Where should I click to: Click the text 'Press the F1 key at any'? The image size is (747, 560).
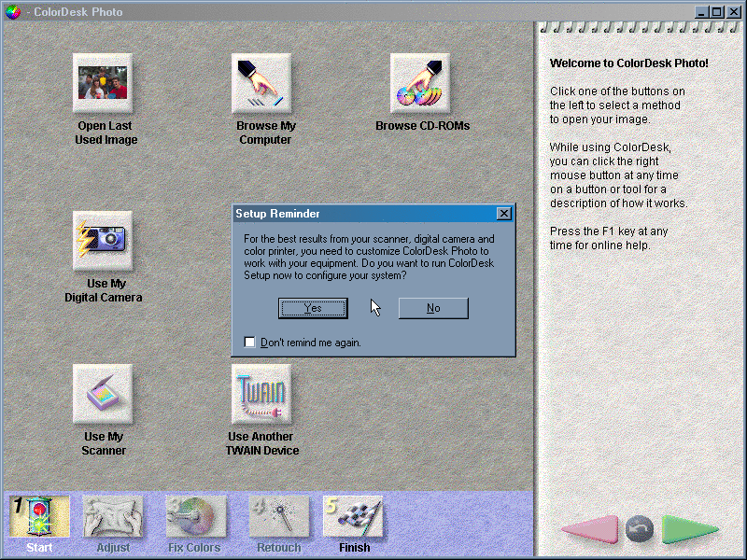[609, 231]
